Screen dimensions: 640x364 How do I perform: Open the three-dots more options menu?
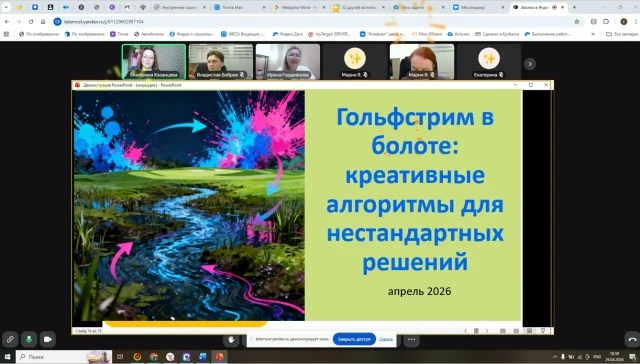411,340
